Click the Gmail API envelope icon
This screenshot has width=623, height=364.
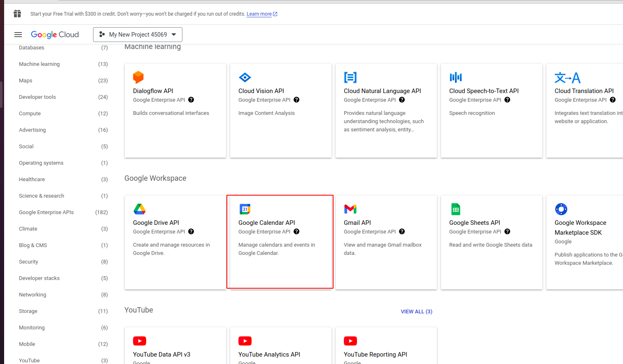pos(350,209)
